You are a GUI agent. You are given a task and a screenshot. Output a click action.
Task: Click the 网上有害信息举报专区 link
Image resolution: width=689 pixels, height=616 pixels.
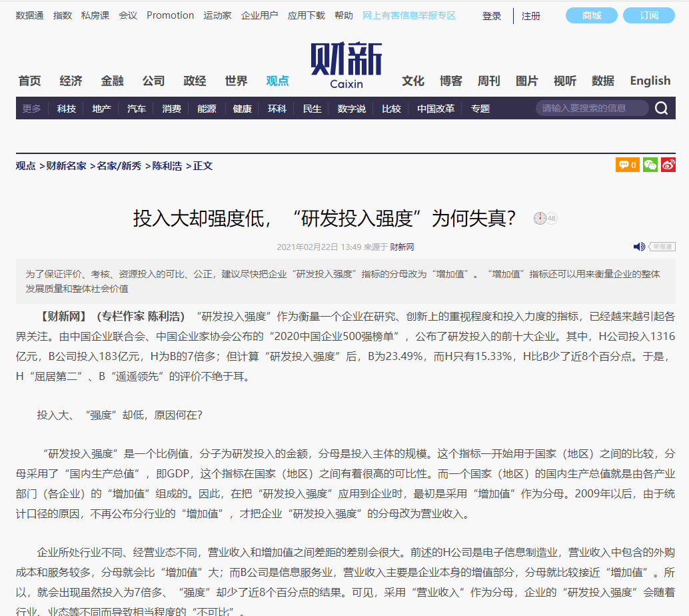click(x=409, y=15)
